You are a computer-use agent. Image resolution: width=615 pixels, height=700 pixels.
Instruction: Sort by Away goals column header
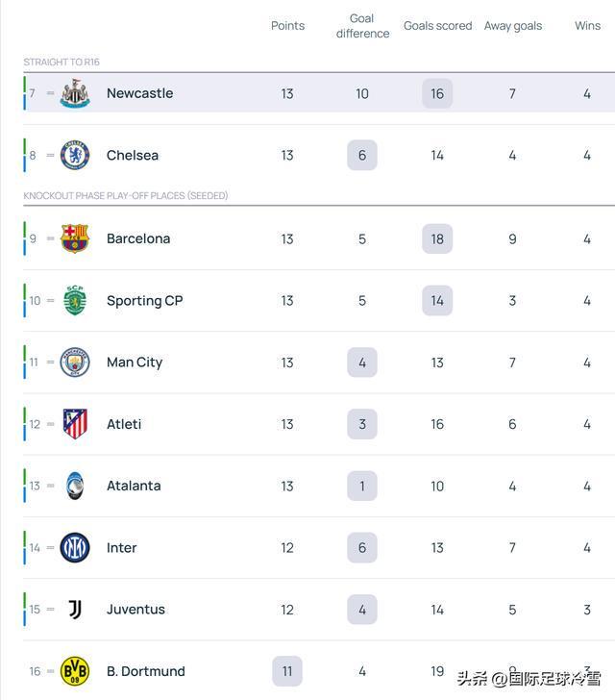click(512, 26)
